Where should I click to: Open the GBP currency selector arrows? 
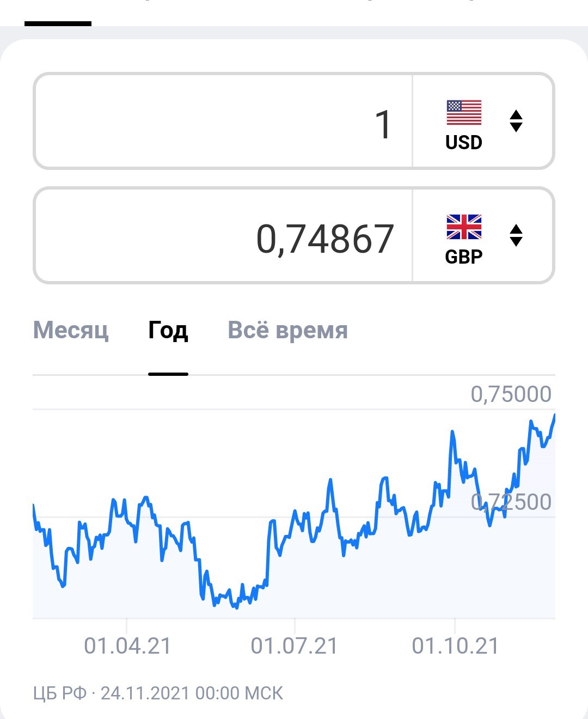pos(516,235)
